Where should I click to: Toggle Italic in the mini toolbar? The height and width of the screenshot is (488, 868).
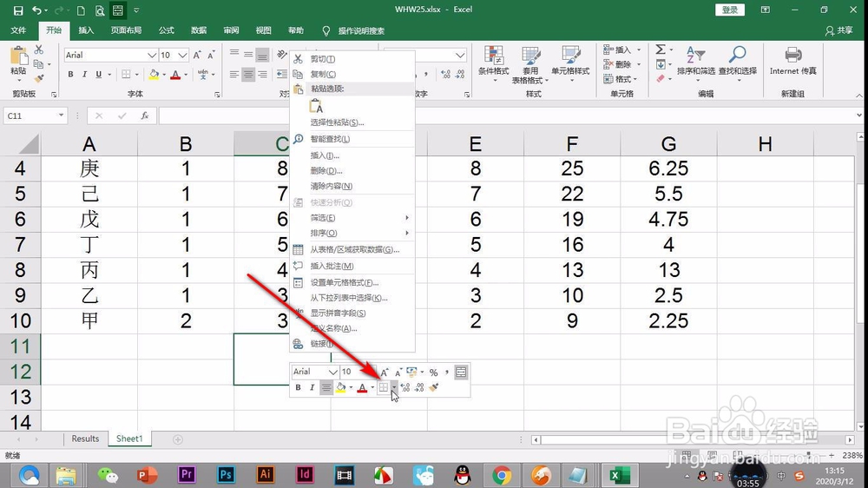312,388
